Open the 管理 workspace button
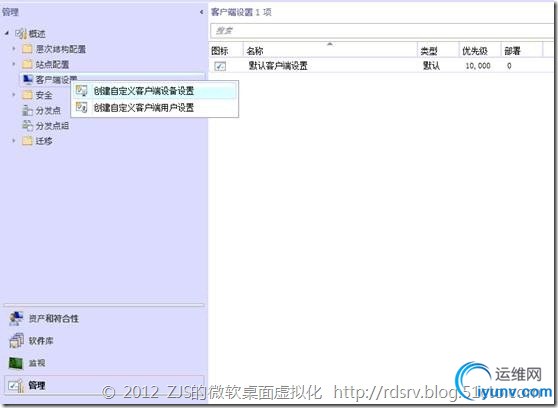 [x=104, y=385]
